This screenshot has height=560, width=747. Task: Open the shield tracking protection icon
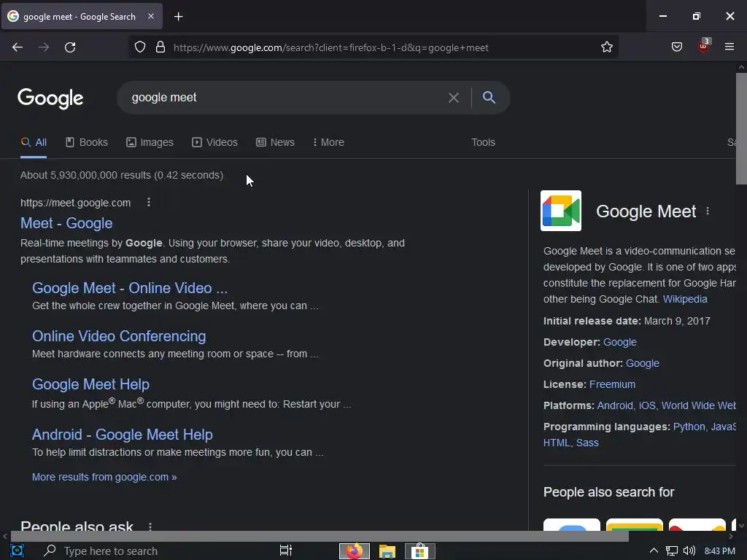coord(139,47)
